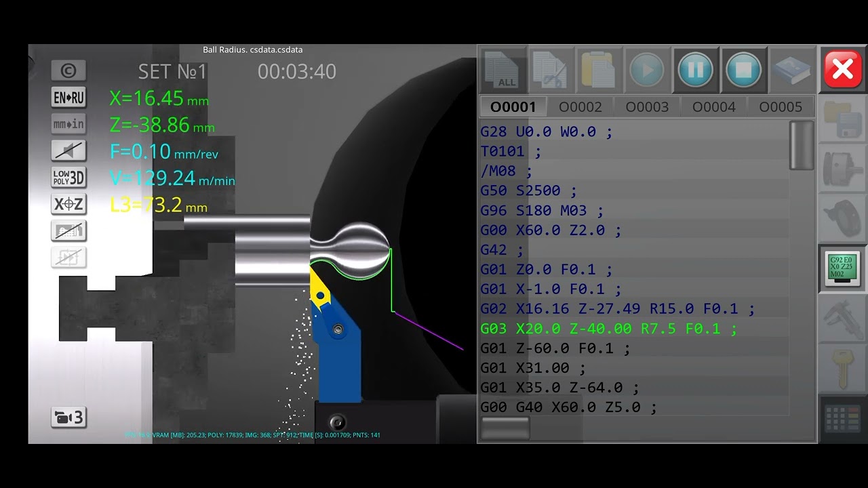Open the keypad icon in sidebar
The width and height of the screenshot is (868, 488).
tap(842, 418)
